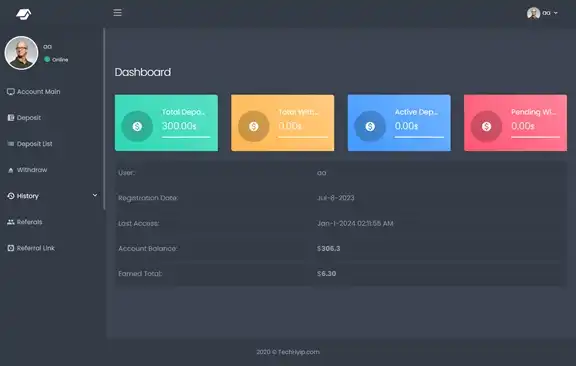Image resolution: width=576 pixels, height=366 pixels.
Task: Click the green Online status indicator
Action: click(x=47, y=59)
